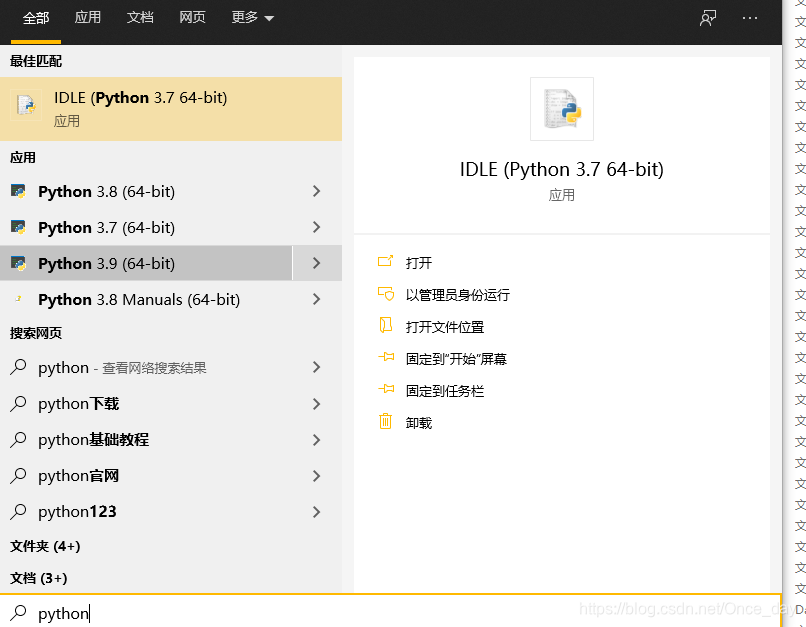
Task: Open web suggestion python下载
Action: (x=146, y=404)
